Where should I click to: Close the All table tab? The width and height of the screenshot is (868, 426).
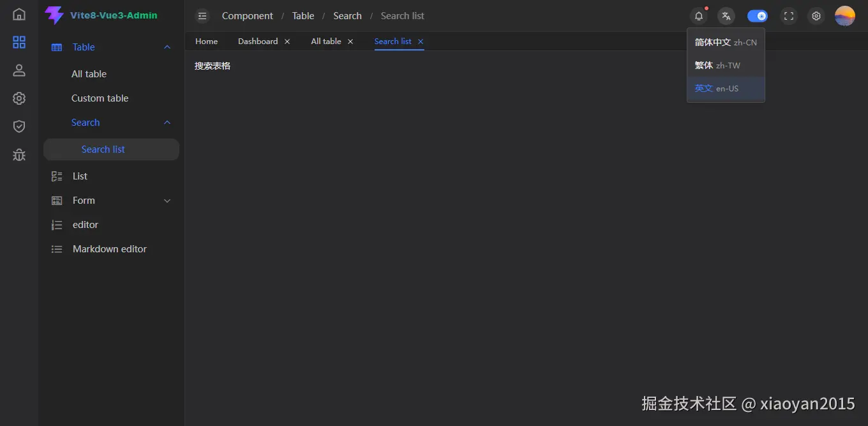(350, 42)
